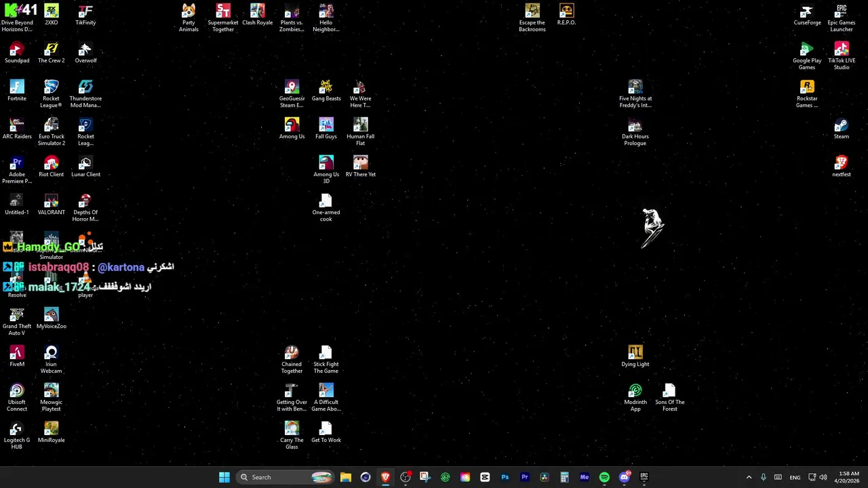Screen dimensions: 868x488
Task: Open the Riot Client shortcut
Action: pos(51,166)
